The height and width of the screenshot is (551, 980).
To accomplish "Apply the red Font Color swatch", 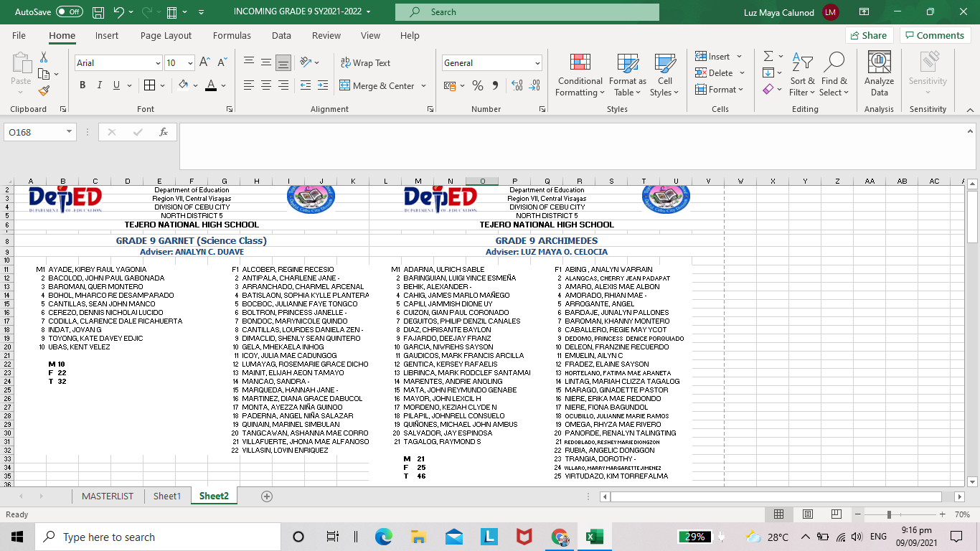I will click(x=211, y=85).
